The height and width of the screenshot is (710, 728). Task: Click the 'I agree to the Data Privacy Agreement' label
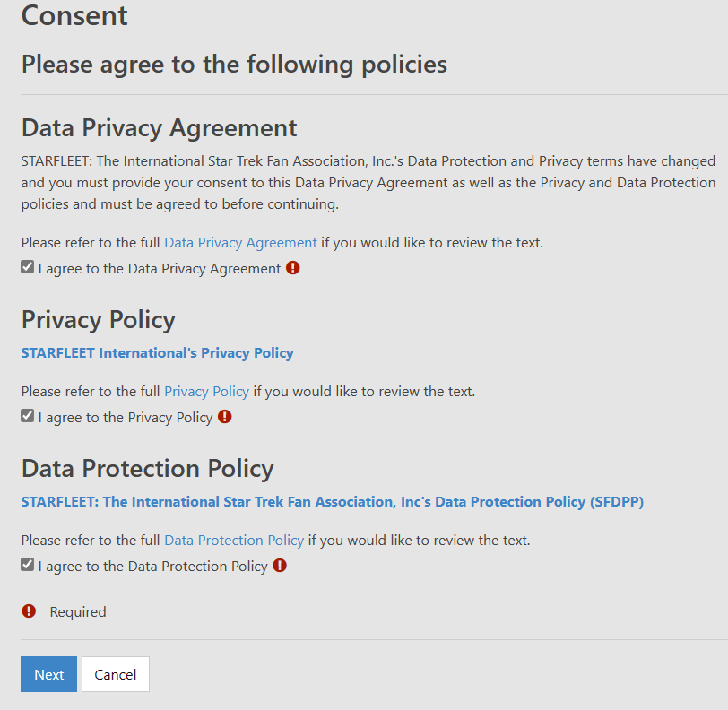click(160, 269)
